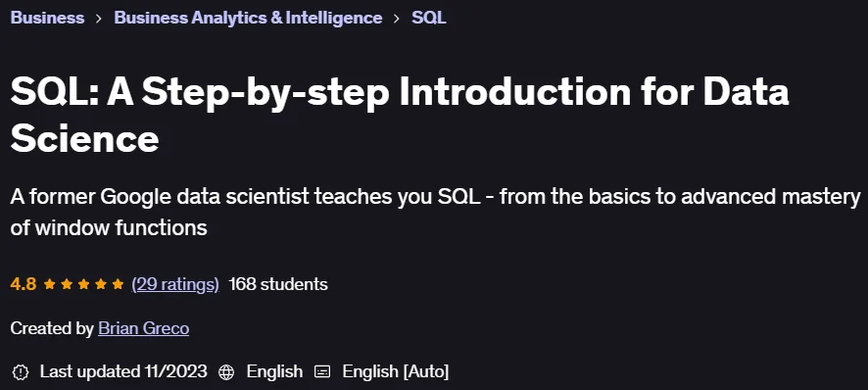Click the course title heading
The width and height of the screenshot is (868, 390).
point(399,116)
